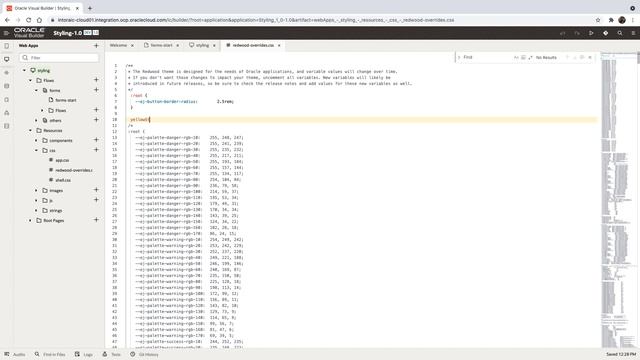Open the Business Objects navigator icon
640x360 pixels.
7,86
